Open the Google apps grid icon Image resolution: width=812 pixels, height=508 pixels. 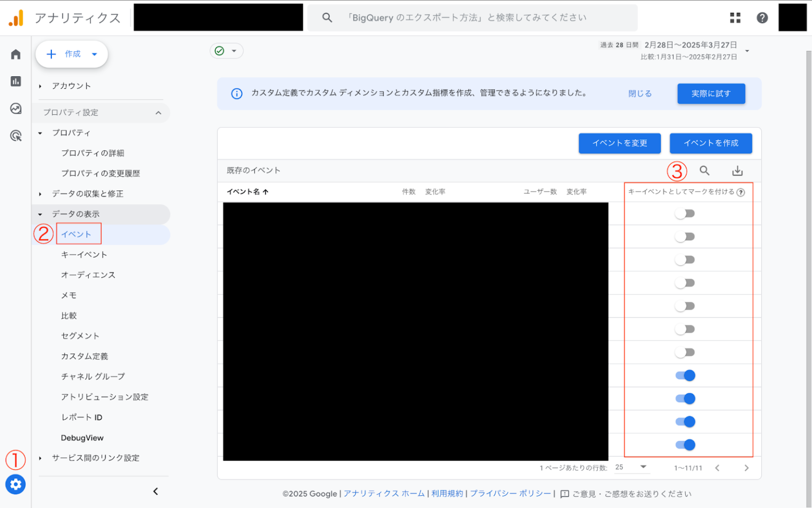coord(735,17)
